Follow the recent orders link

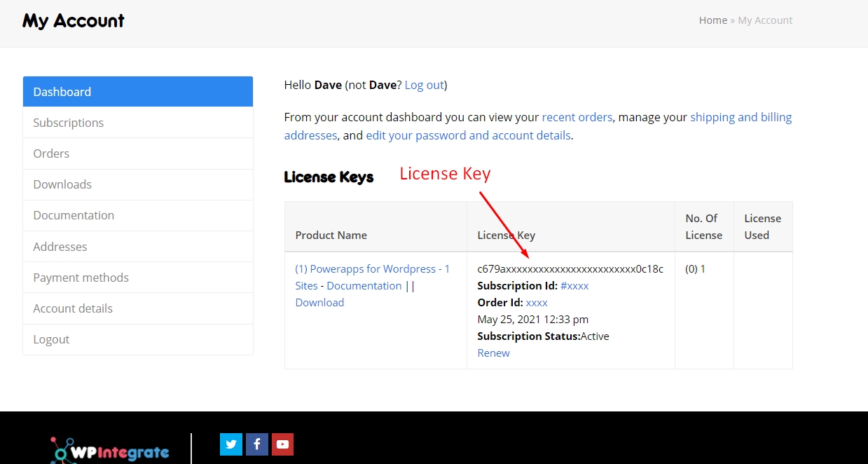coord(577,117)
